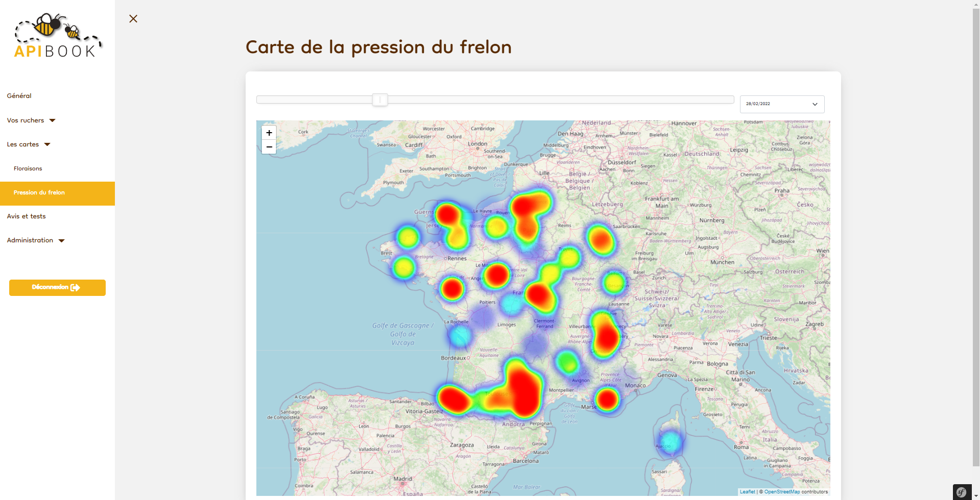
Task: Open the Général menu item
Action: [19, 96]
